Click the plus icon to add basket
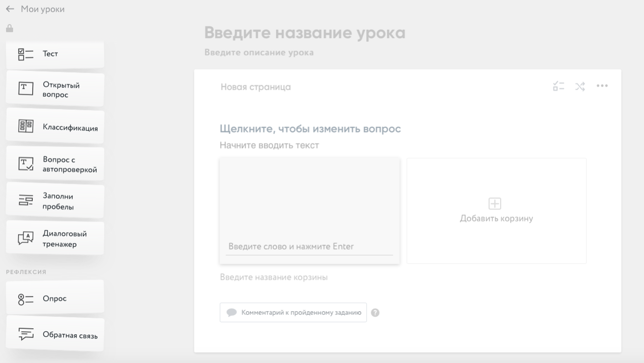The width and height of the screenshot is (644, 363). [x=495, y=203]
